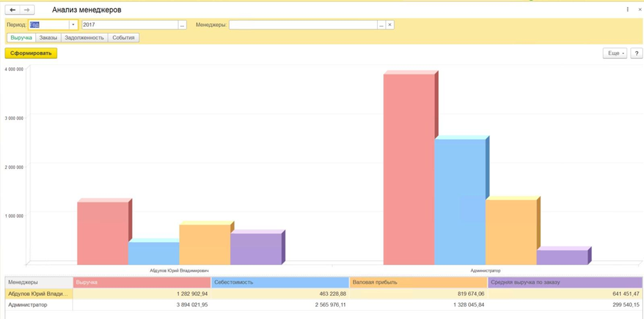644x319 pixels.
Task: Switch to the Выручка tab
Action: click(x=21, y=38)
